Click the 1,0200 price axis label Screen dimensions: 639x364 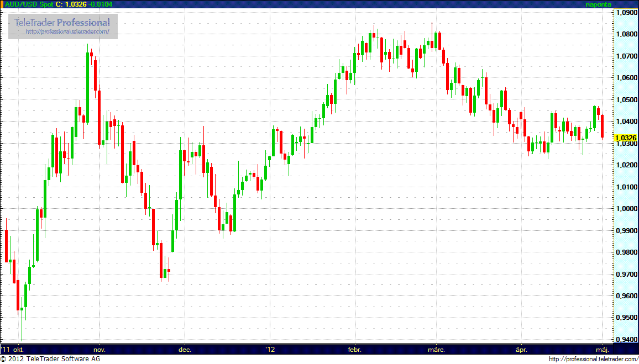626,165
